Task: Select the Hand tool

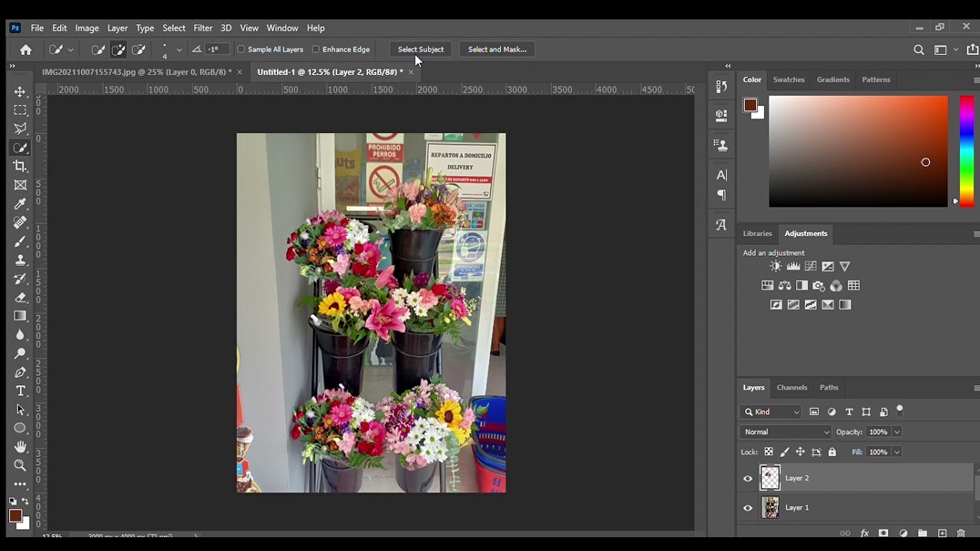Action: coord(21,447)
